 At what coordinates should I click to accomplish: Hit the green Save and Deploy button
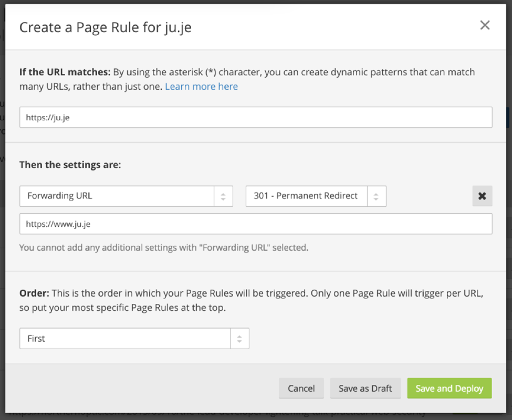(x=449, y=388)
